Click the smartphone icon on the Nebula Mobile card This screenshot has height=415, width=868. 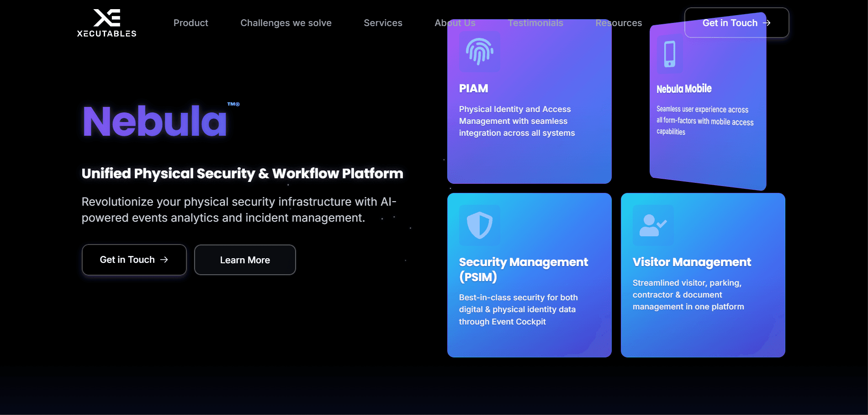pyautogui.click(x=670, y=54)
